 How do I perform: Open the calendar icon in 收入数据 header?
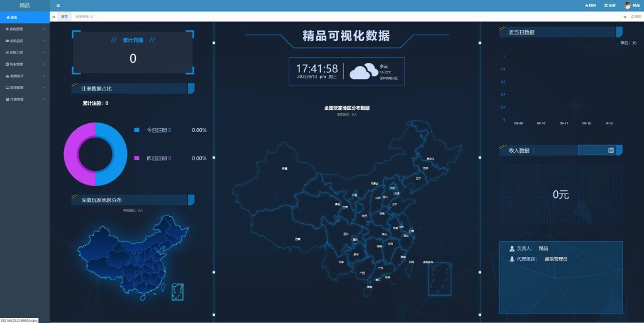click(611, 150)
